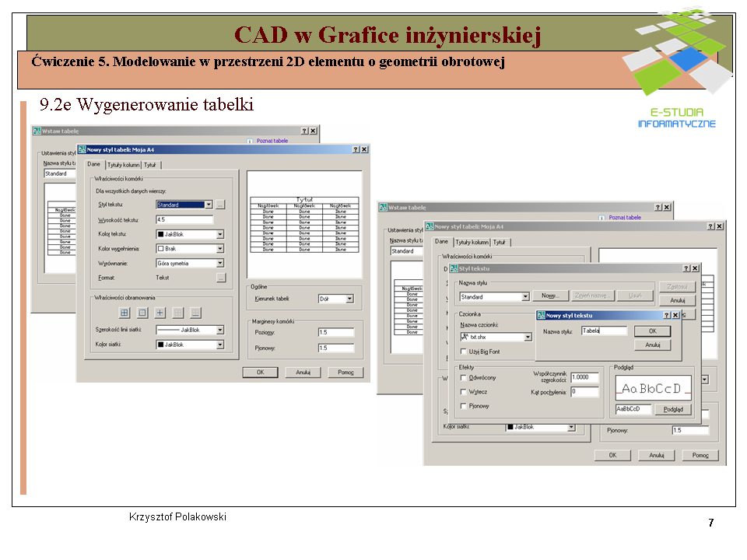747x560 pixels.
Task: Click the help question mark in Nowy styl tekstu
Action: pos(667,315)
